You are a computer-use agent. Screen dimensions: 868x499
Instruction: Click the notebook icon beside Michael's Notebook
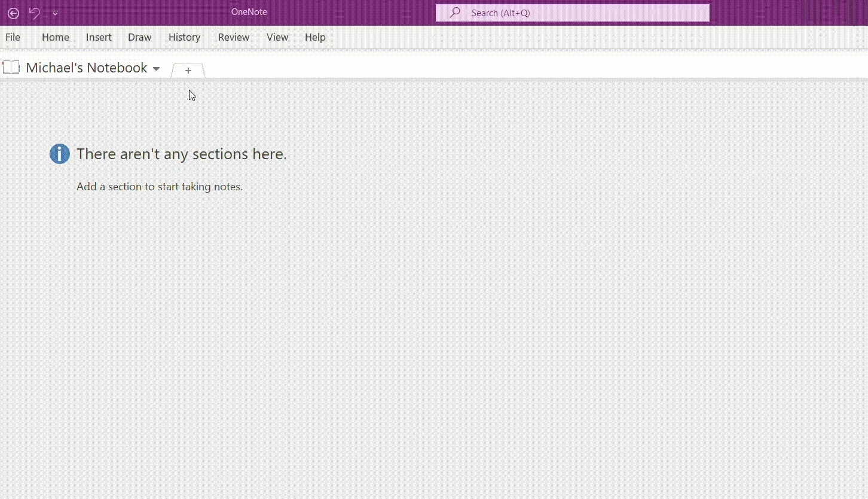pos(11,67)
